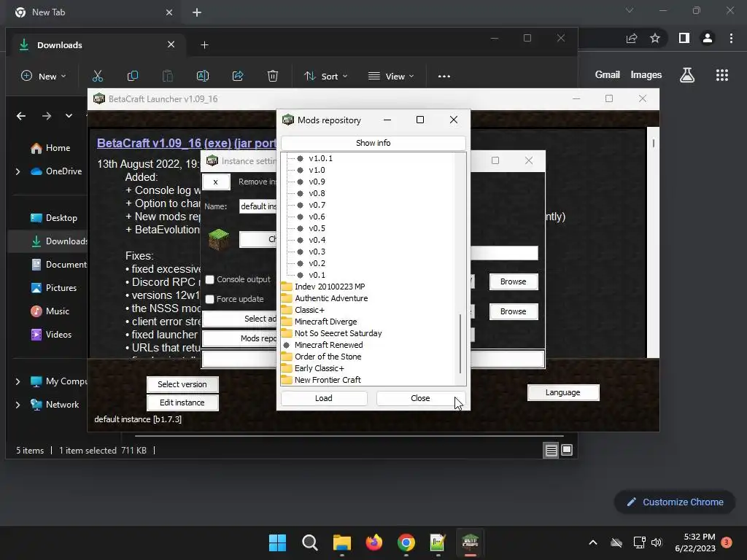
Task: Open taskbar Search magnifier icon
Action: (x=309, y=542)
